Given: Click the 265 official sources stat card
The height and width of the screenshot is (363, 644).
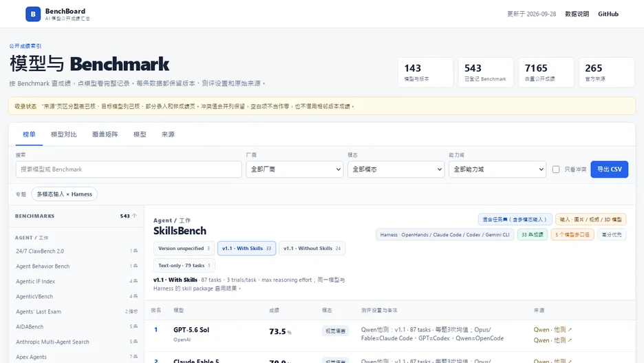Looking at the screenshot, I should tap(607, 72).
